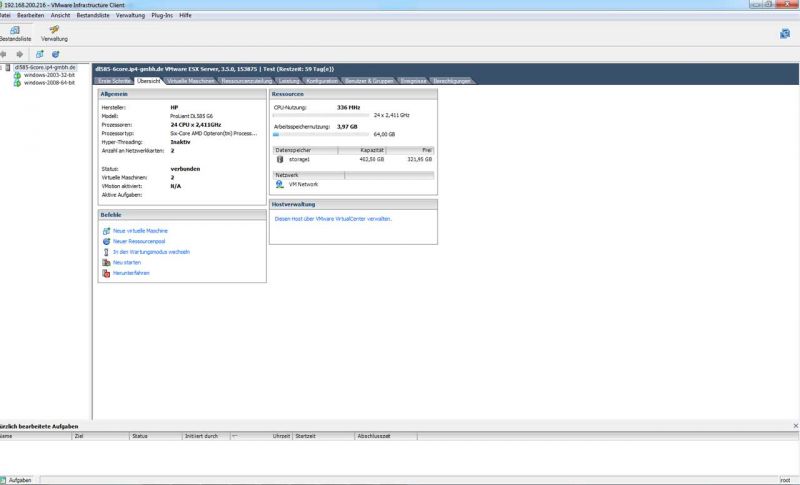Click the Herunterfahren icon
Viewport: 800px width, 485px height.
106,273
